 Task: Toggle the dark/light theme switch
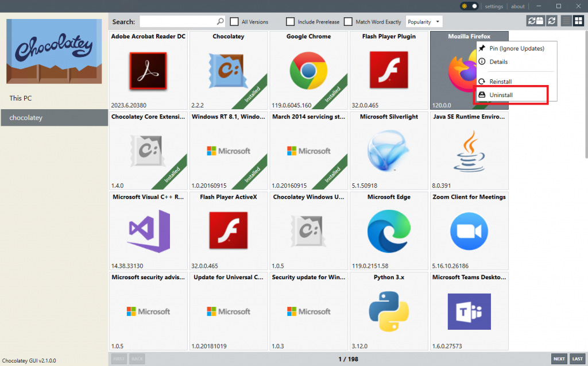pos(470,6)
